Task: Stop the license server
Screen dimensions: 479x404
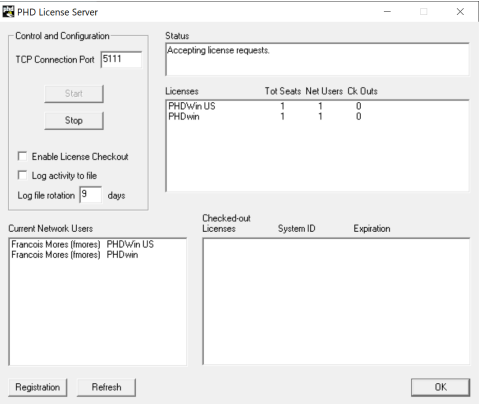Action: [74, 120]
